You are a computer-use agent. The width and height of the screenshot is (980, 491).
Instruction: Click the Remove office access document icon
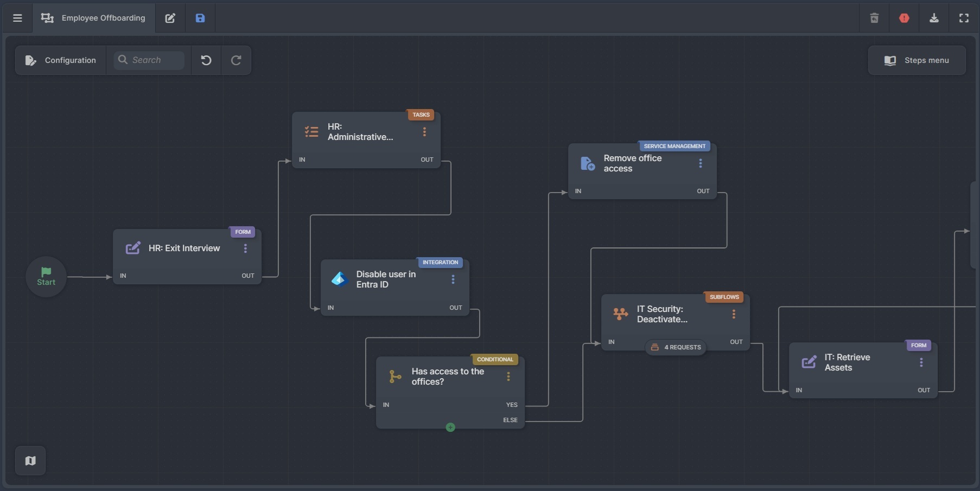[x=588, y=163]
